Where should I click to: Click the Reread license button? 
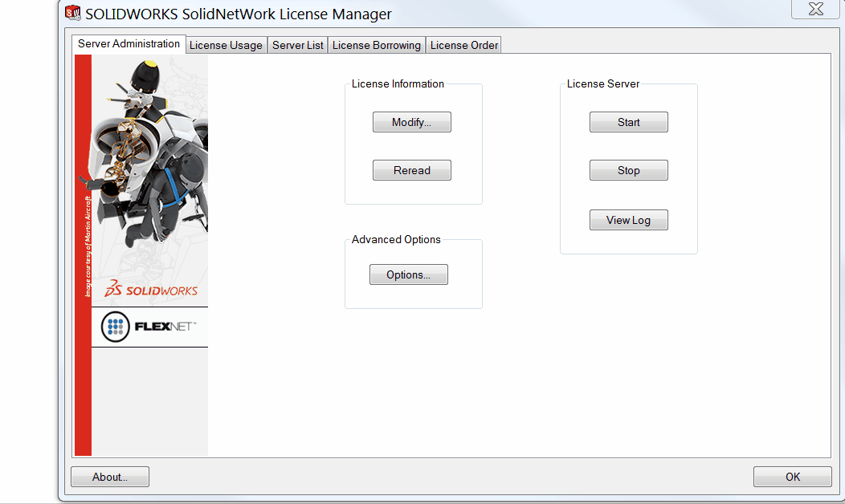point(412,170)
